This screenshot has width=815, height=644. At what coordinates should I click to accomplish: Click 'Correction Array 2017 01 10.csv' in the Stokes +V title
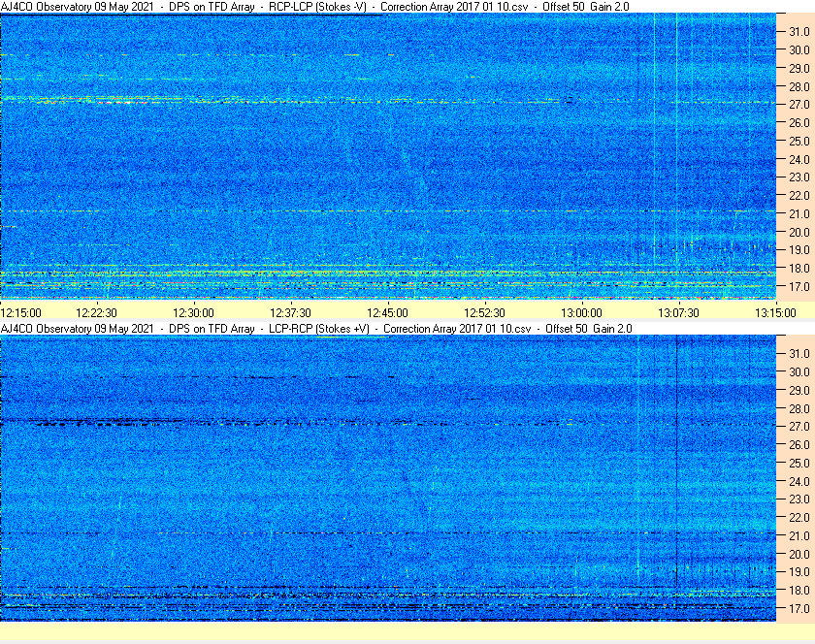(457, 329)
